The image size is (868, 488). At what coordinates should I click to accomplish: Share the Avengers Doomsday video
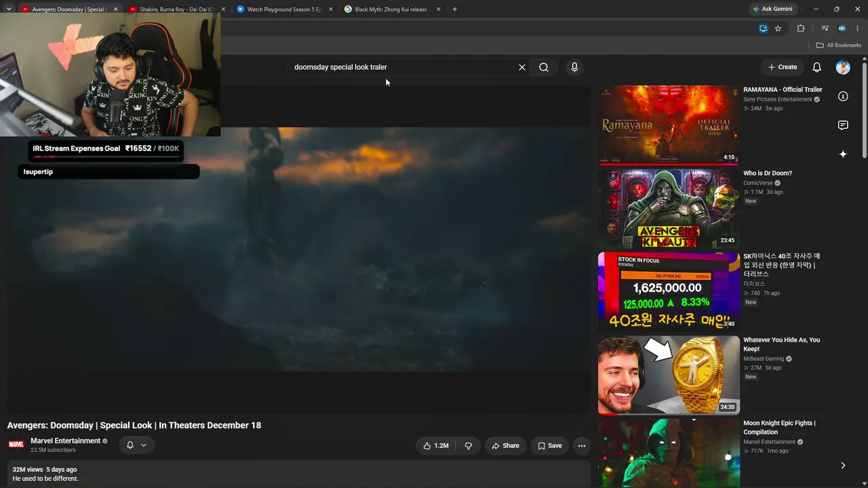[505, 445]
